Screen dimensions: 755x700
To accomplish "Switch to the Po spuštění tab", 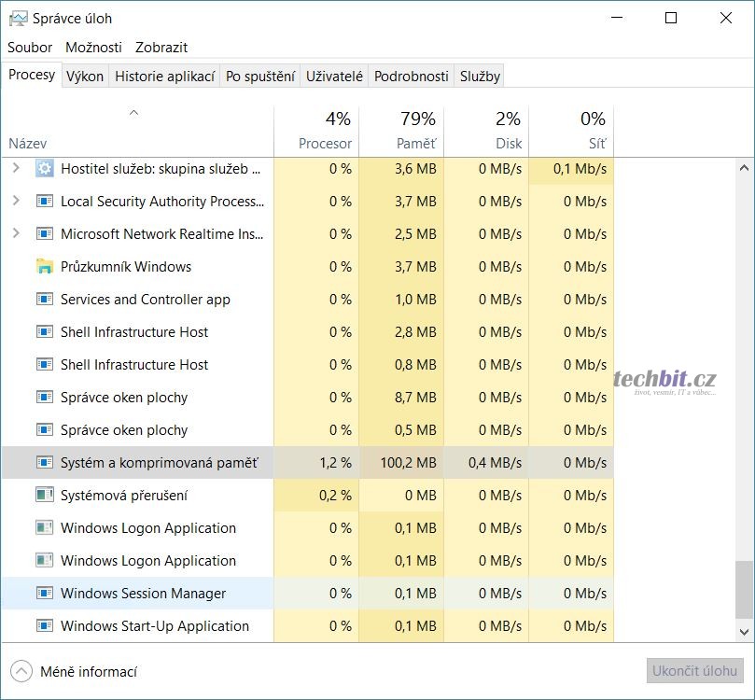I will (260, 76).
